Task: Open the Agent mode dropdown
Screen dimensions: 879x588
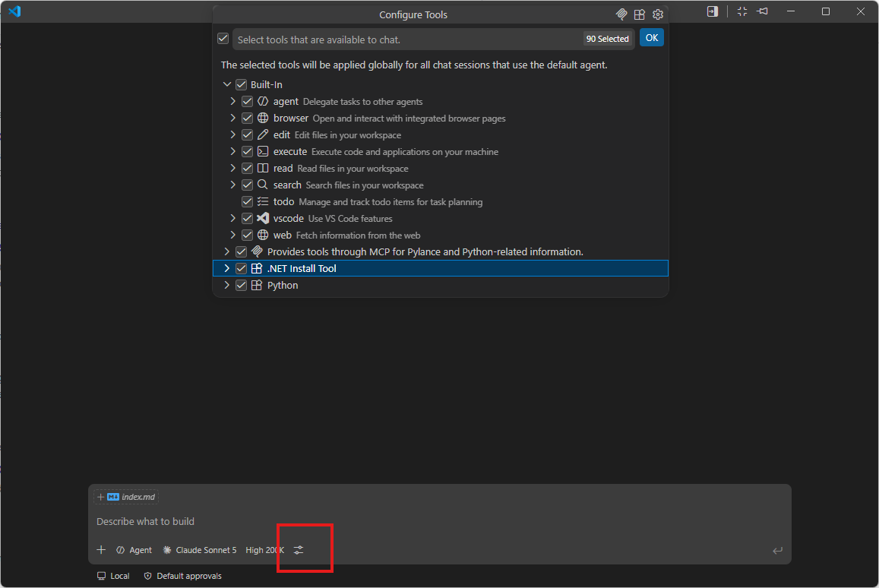Action: 134,550
